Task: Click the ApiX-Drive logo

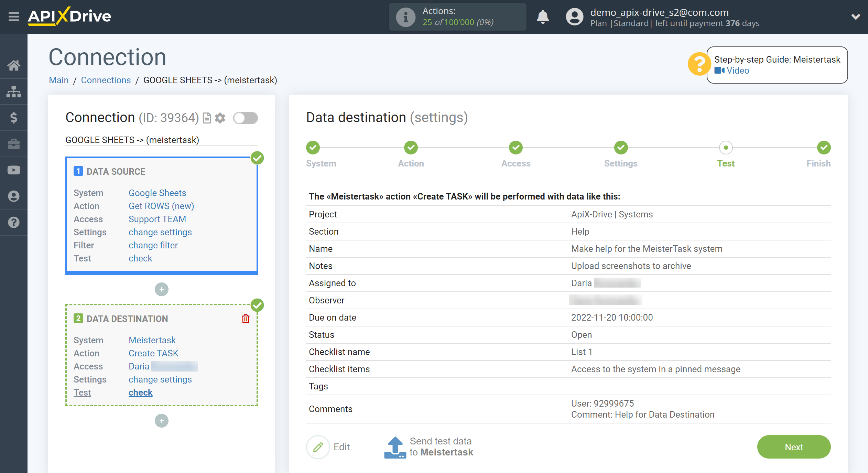Action: [69, 16]
